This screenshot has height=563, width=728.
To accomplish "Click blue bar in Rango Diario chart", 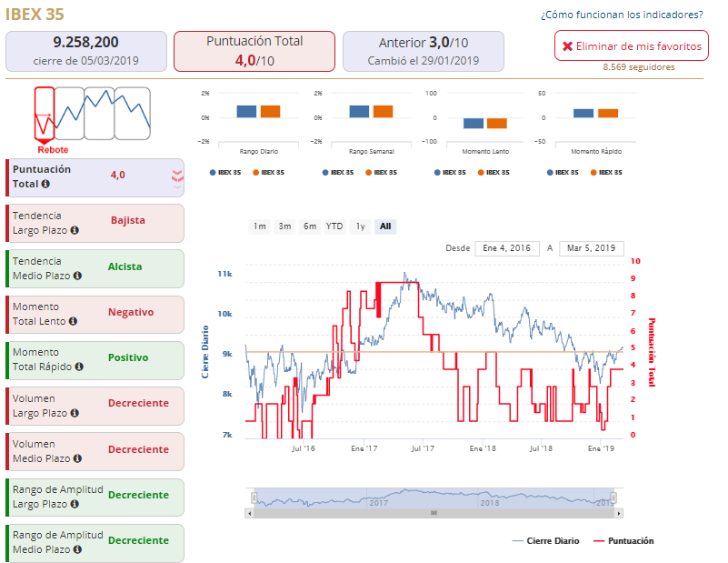I will [246, 112].
